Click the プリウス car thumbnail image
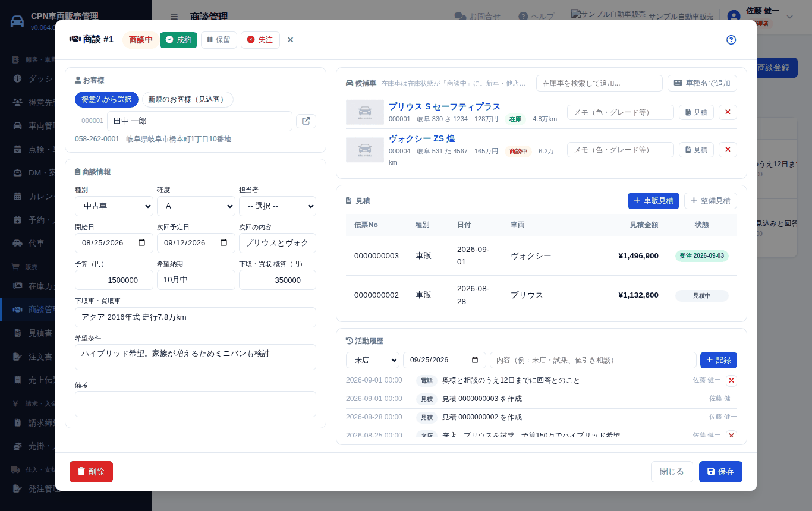Viewport: 812px width, 511px height. coord(365,112)
